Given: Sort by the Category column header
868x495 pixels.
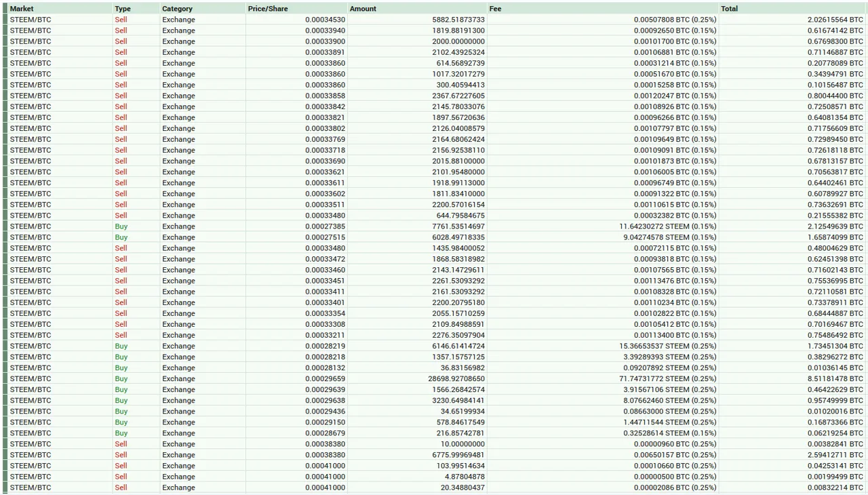Looking at the screenshot, I should [203, 9].
